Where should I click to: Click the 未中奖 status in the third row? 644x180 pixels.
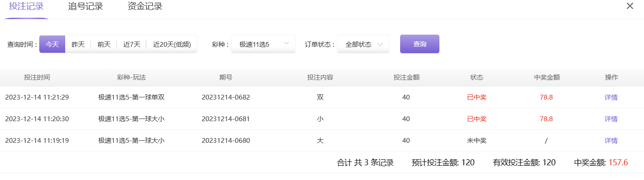(477, 141)
